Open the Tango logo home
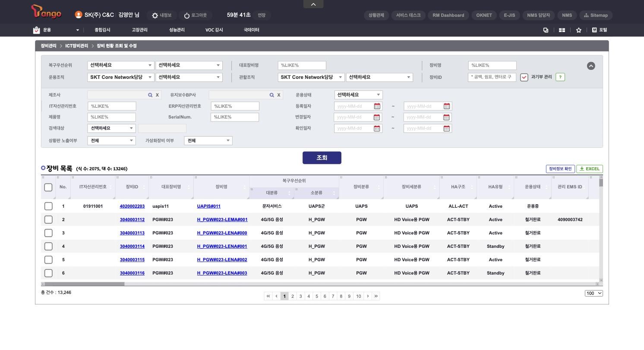Image resolution: width=644 pixels, height=350 pixels. tap(46, 12)
